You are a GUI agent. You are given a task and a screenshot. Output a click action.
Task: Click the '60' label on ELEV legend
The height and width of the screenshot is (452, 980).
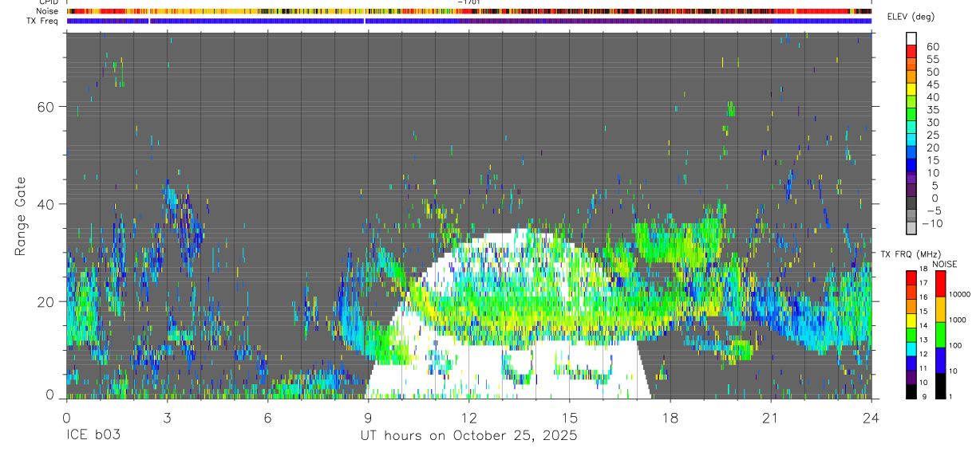click(x=932, y=47)
